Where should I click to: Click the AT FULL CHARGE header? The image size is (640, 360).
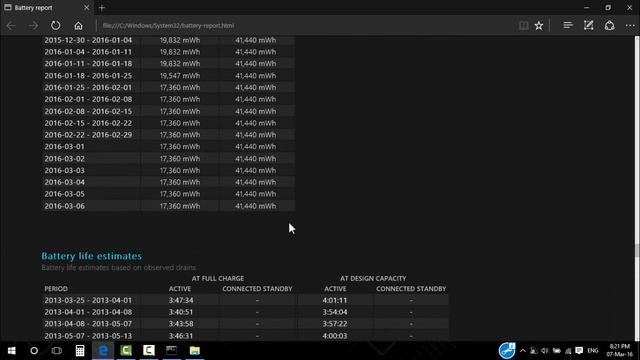point(218,278)
